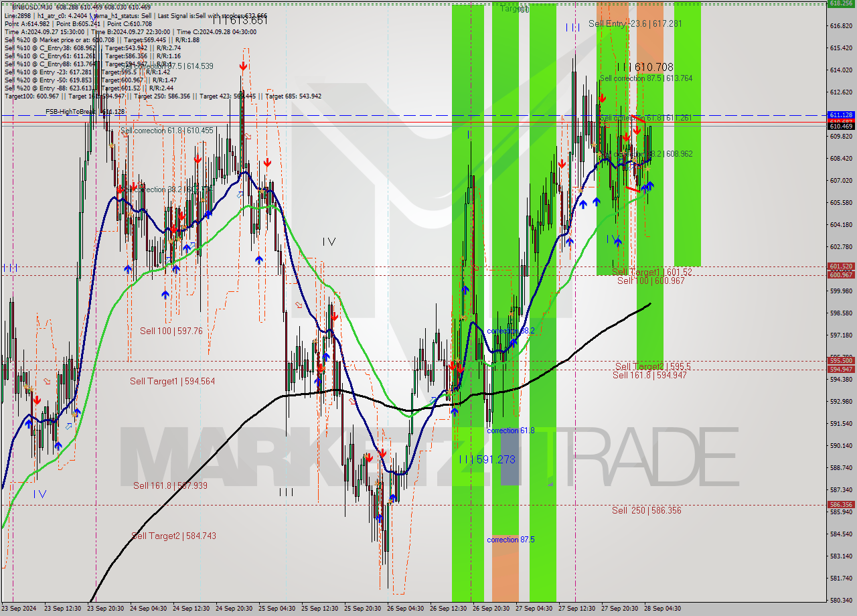Select the 'Sell Target2 | 584.743' label
The image size is (857, 616).
[174, 536]
